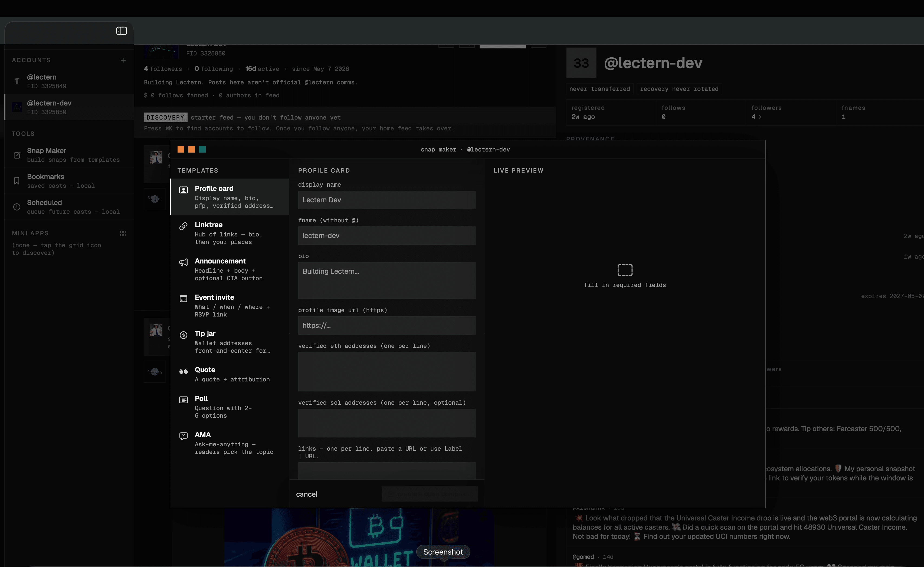Image resolution: width=924 pixels, height=567 pixels.
Task: Click the Poll list icon
Action: coord(184,400)
